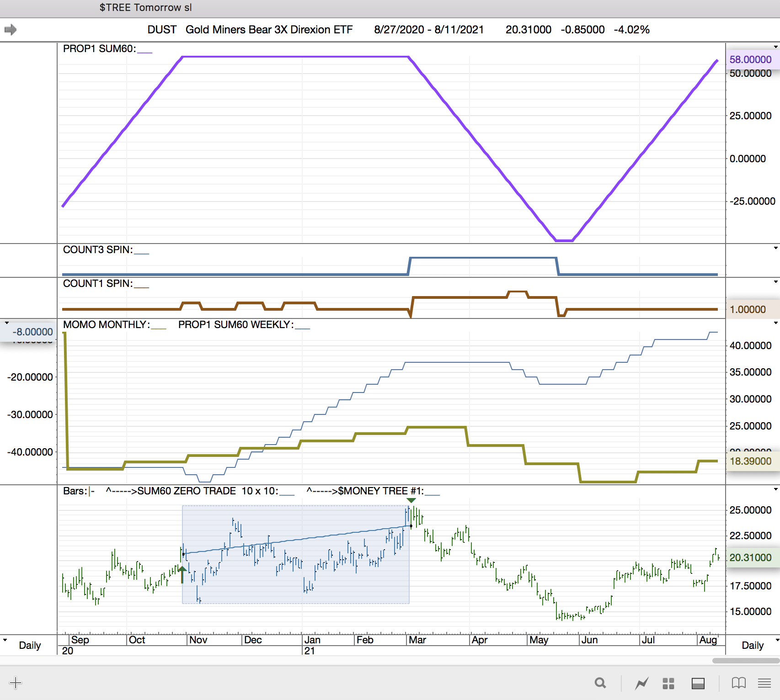This screenshot has height=700, width=780.
Task: Click the 8/27/2020 - 8/11/2021 date range
Action: pyautogui.click(x=429, y=30)
